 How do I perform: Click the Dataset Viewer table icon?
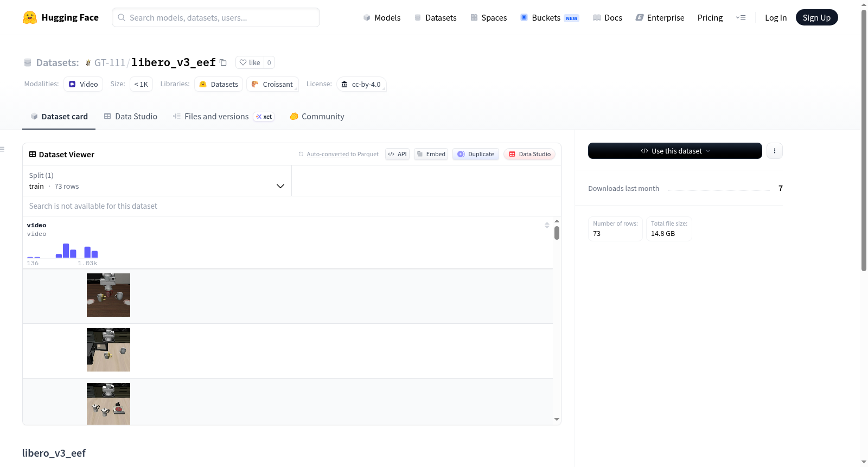pyautogui.click(x=33, y=155)
